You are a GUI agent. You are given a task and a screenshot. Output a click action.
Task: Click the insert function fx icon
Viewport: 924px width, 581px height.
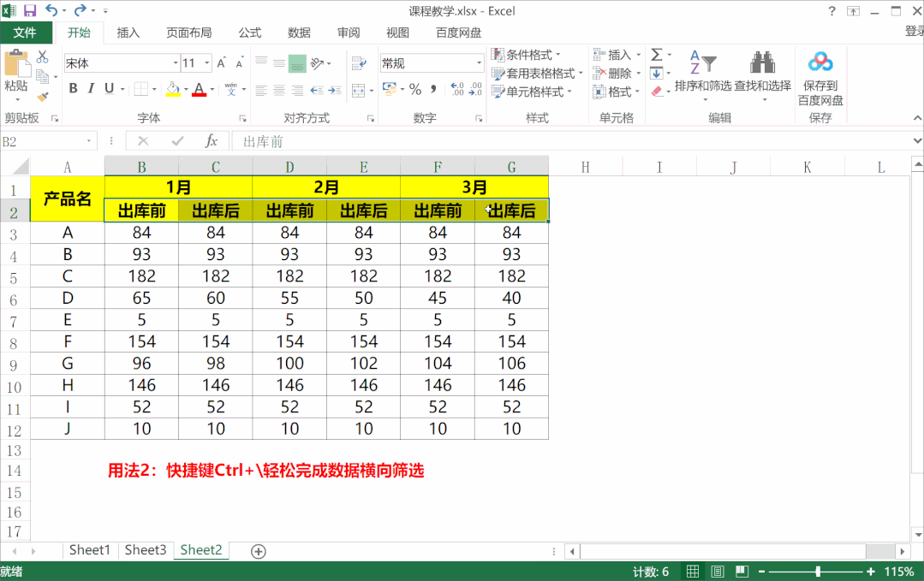212,141
